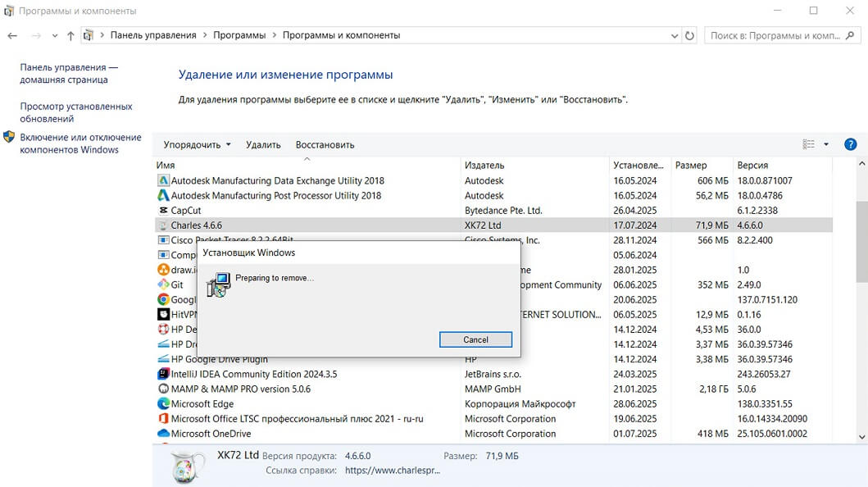Click the scrollbar up arrow
Image resolution: width=868 pixels, height=487 pixels.
[x=861, y=164]
